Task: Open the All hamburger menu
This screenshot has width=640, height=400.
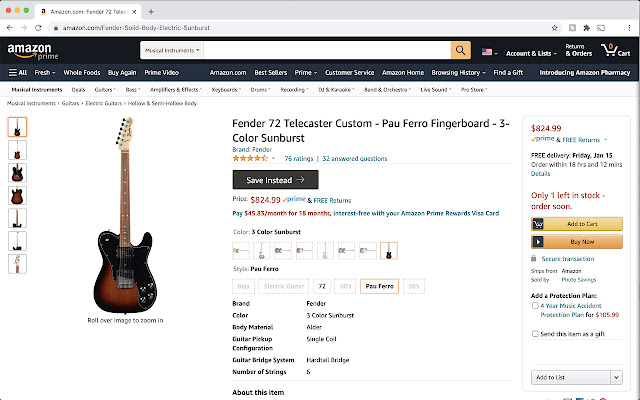Action: point(17,72)
